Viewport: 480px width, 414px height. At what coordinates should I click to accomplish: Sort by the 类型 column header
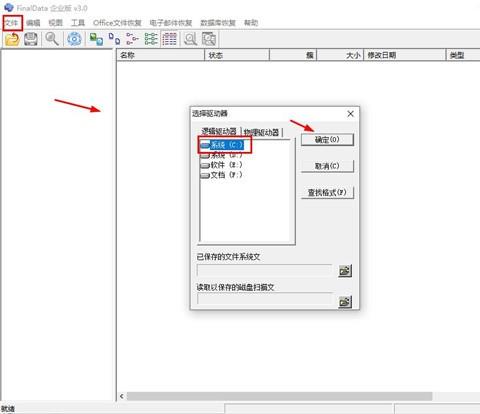tap(463, 55)
